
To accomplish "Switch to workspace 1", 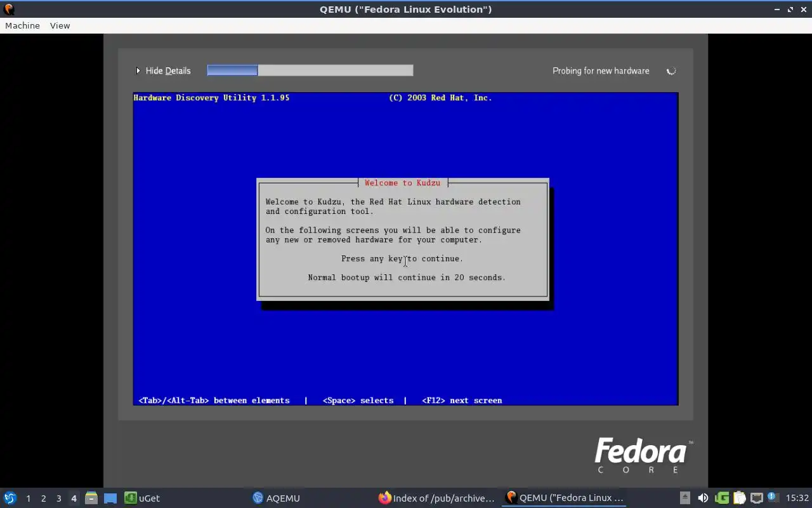I will point(28,498).
